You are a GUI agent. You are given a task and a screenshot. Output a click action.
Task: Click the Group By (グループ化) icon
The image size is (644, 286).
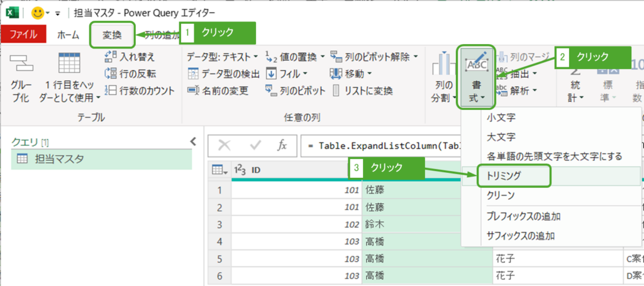(21, 65)
